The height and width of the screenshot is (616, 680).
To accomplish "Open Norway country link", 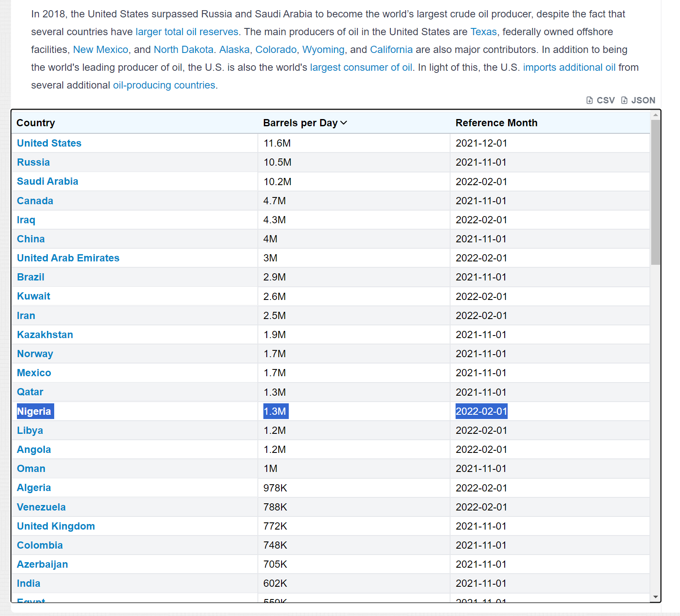I will coord(35,354).
